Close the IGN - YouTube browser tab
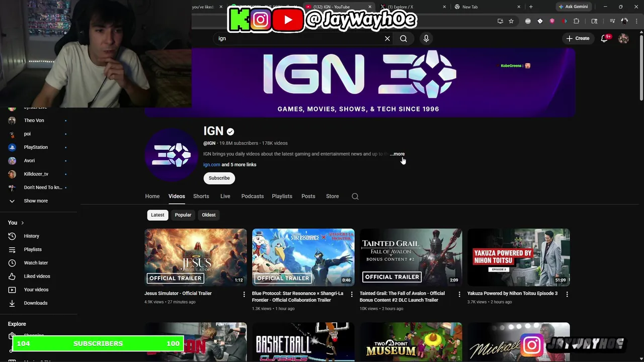644x362 pixels. tap(370, 7)
